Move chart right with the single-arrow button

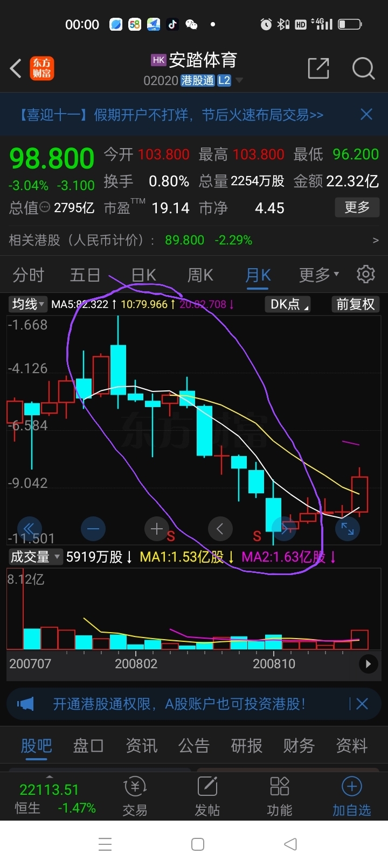[x=284, y=529]
